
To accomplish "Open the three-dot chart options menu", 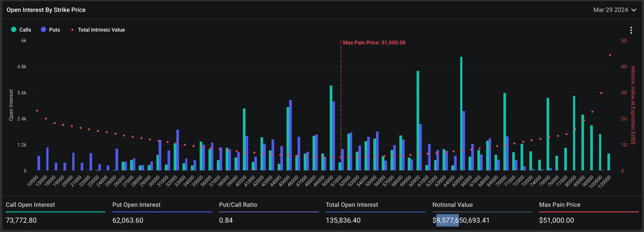I will click(x=631, y=30).
